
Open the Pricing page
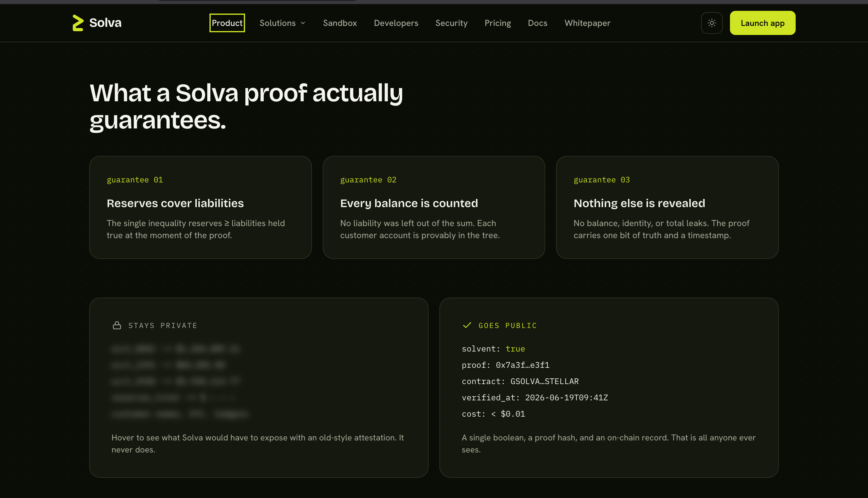point(497,23)
